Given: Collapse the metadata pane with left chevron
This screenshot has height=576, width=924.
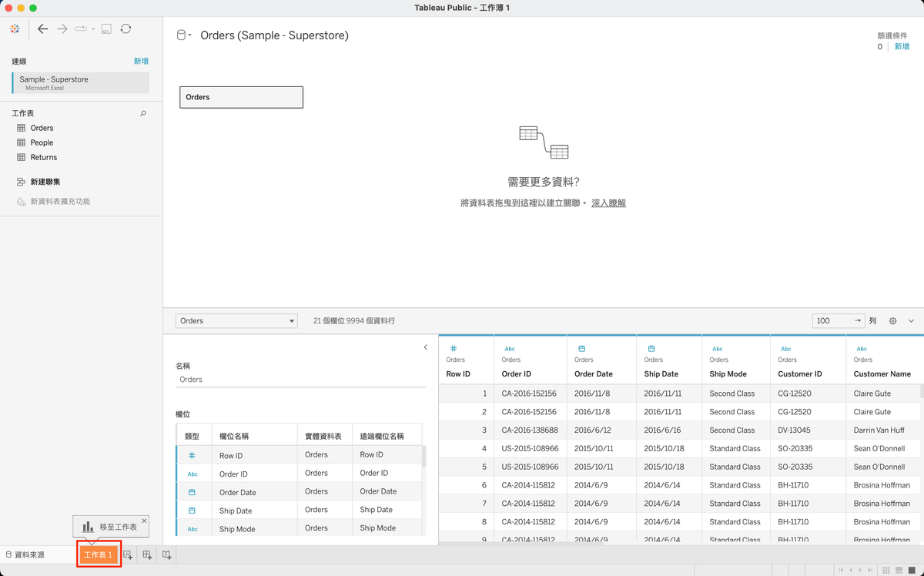Looking at the screenshot, I should pos(426,347).
